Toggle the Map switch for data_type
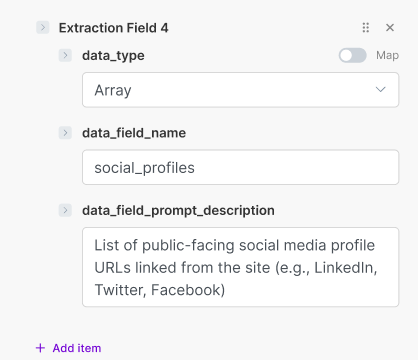Screen dimensions: 420x360 point(353,55)
